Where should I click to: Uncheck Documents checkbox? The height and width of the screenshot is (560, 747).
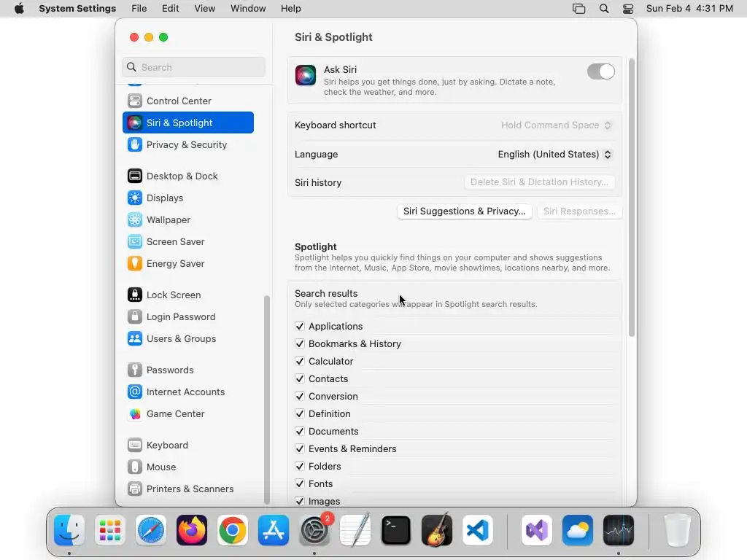[x=300, y=431]
